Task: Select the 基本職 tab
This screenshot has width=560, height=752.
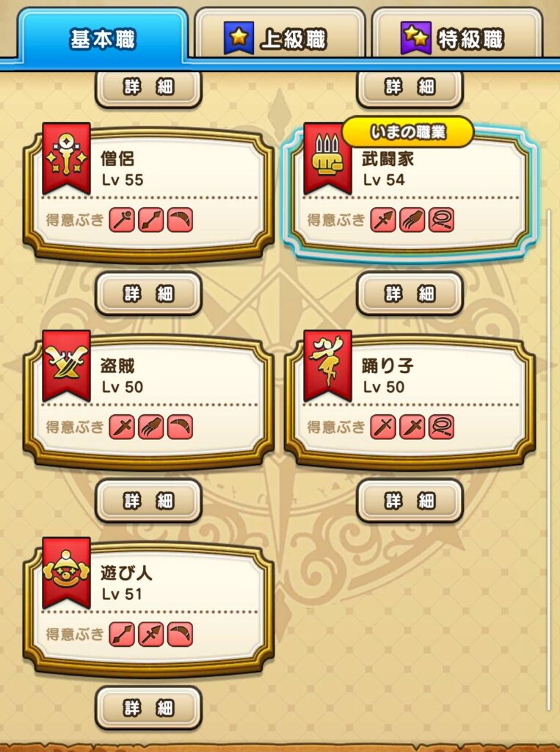Action: coord(103,37)
